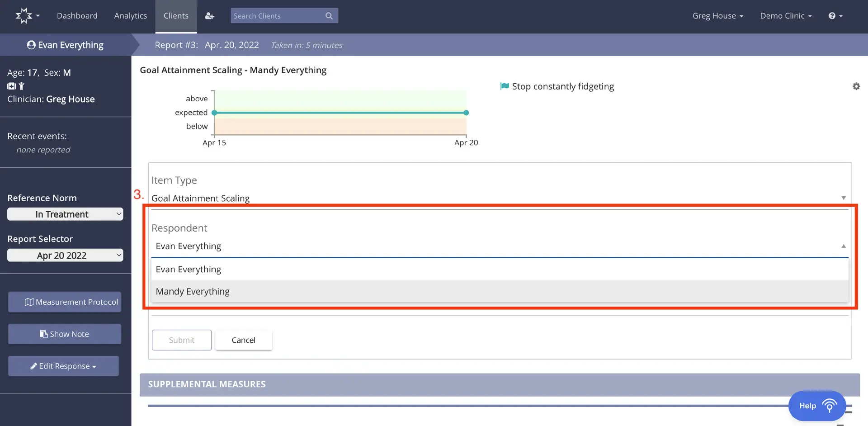The height and width of the screenshot is (426, 868).
Task: Open the Report Selector Apr 20 2022 dropdown
Action: pos(65,255)
